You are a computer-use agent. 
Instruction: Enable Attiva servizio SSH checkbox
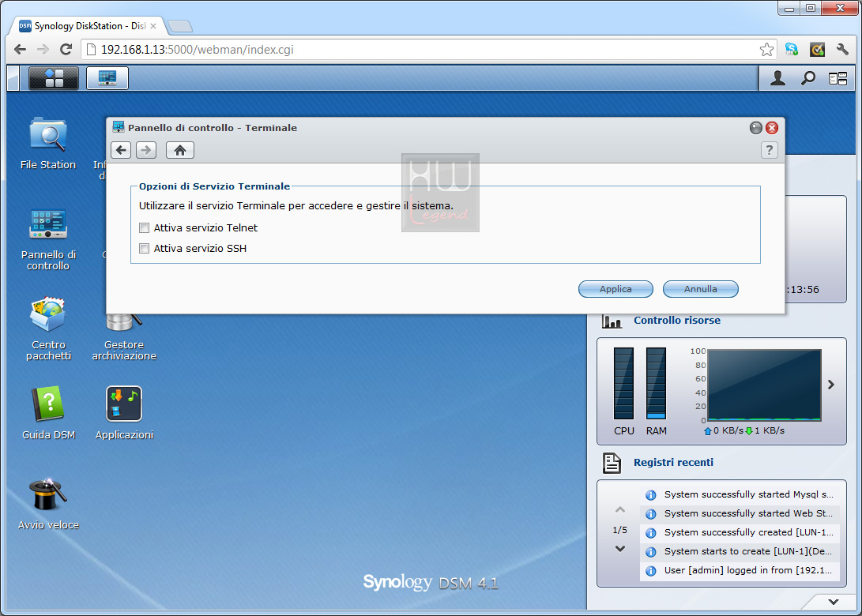tap(144, 249)
